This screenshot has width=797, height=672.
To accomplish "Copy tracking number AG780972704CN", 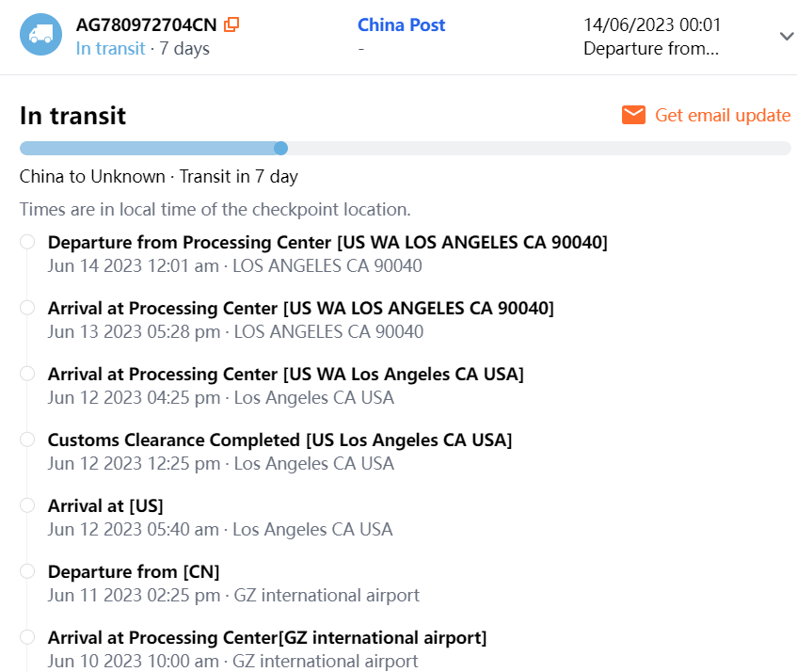I will [x=231, y=24].
